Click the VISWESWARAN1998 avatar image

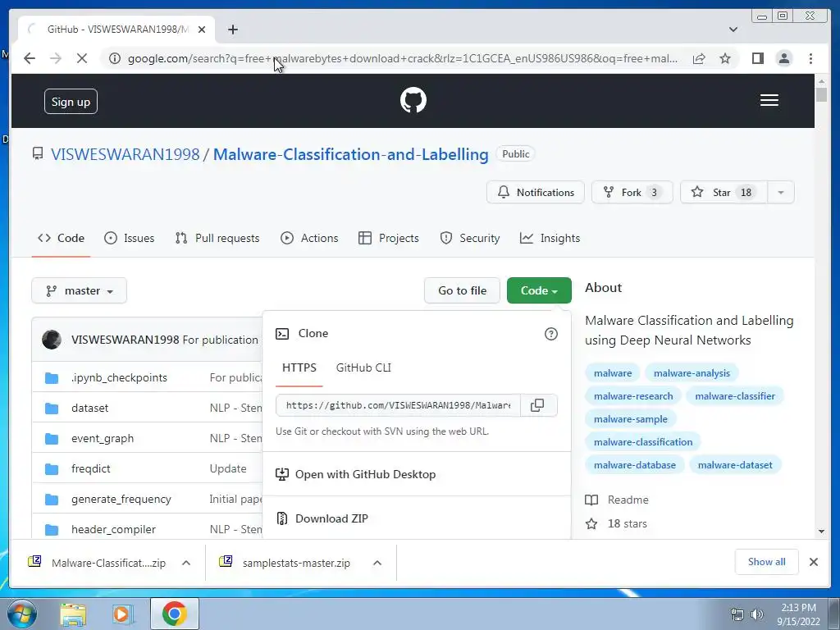52,340
